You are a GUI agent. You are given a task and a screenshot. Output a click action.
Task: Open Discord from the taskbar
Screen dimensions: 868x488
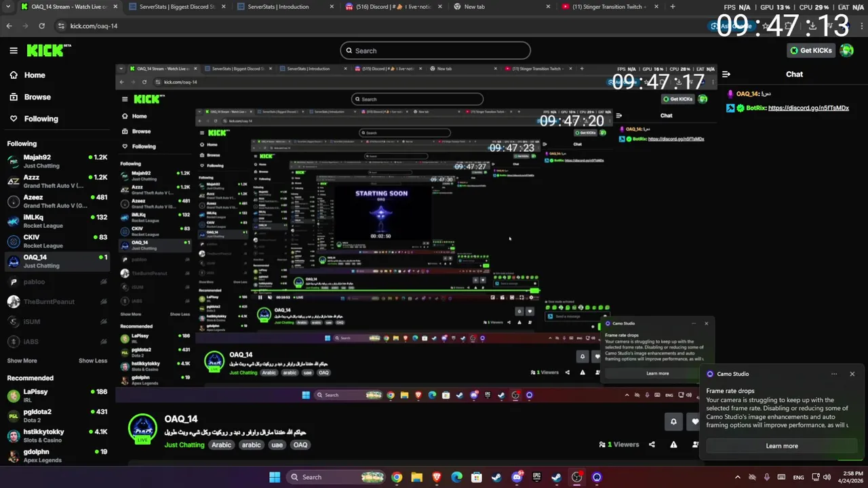(517, 477)
